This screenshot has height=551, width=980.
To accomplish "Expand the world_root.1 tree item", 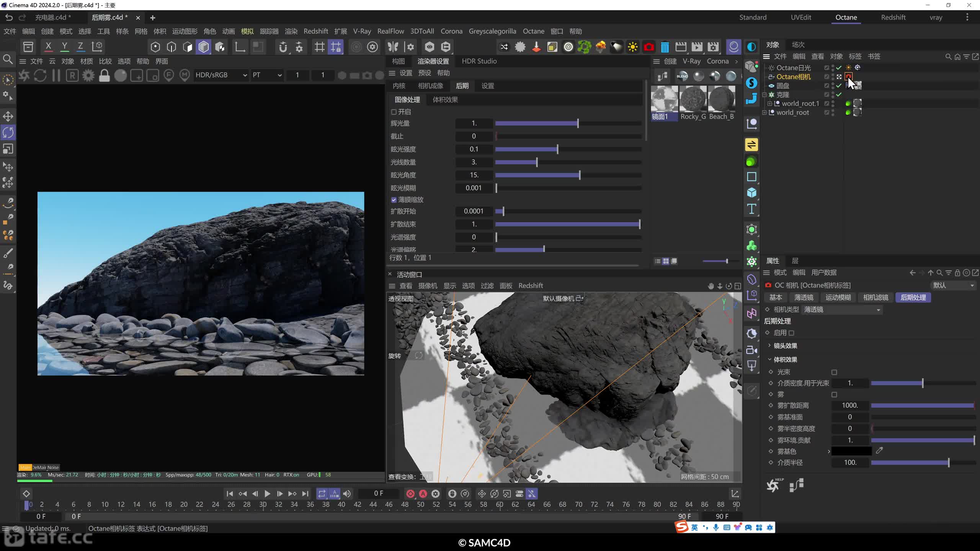I will 769,104.
